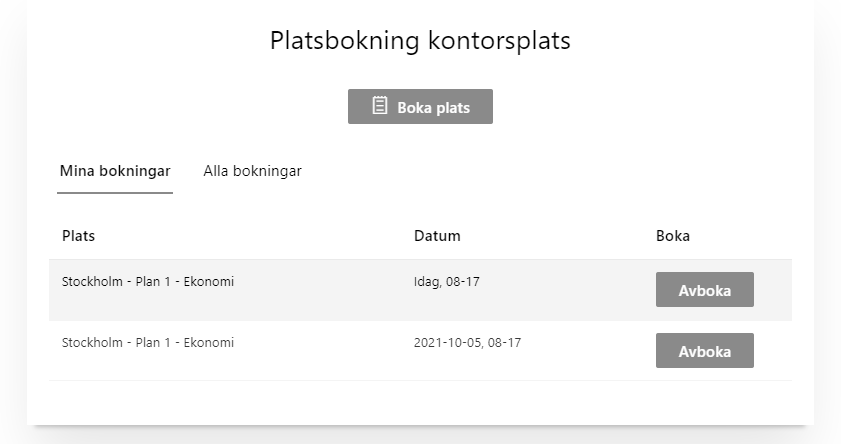Click the underline indicator beneath Mina bokningar
The height and width of the screenshot is (444, 841).
click(115, 193)
